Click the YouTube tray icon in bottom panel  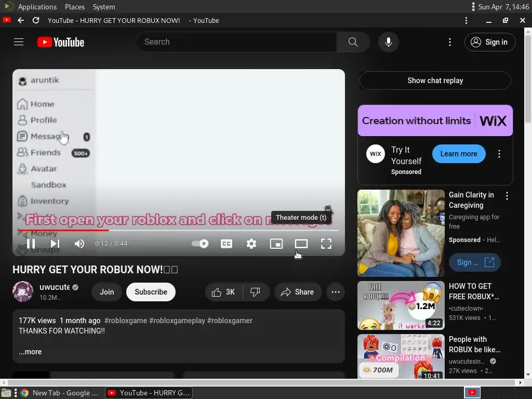(x=472, y=393)
